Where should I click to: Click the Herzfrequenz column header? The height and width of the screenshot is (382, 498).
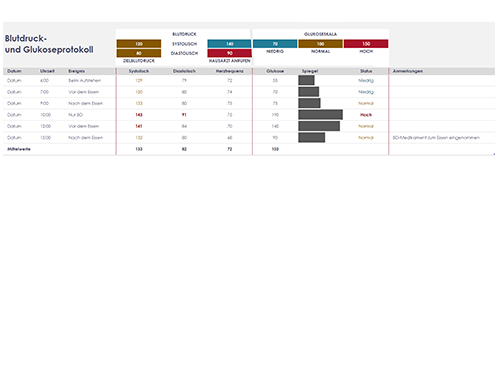229,71
